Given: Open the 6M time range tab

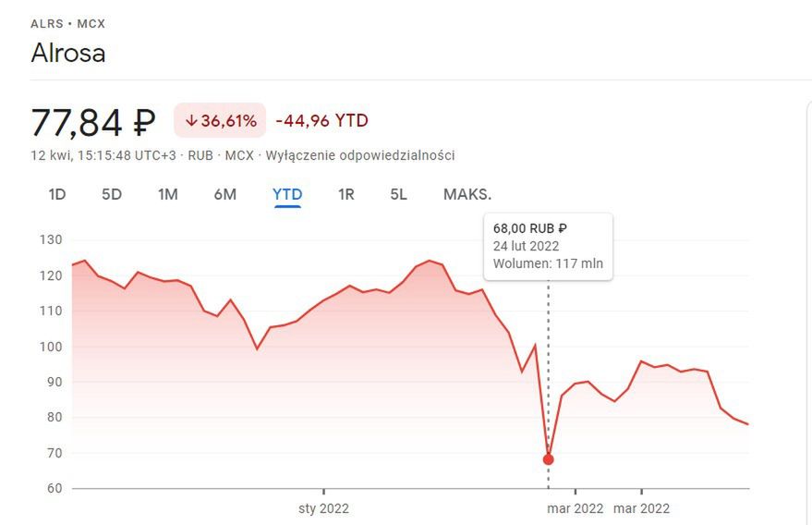Looking at the screenshot, I should coord(224,194).
